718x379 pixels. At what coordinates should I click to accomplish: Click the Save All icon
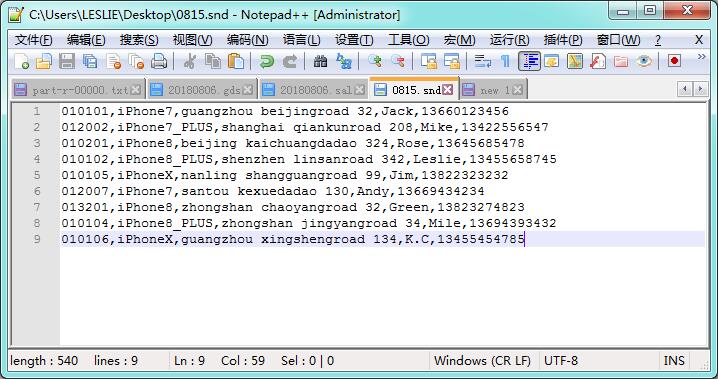pos(90,61)
